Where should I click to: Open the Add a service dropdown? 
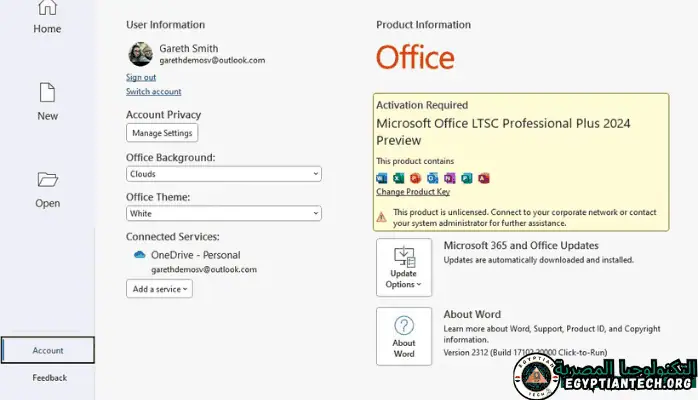(159, 289)
